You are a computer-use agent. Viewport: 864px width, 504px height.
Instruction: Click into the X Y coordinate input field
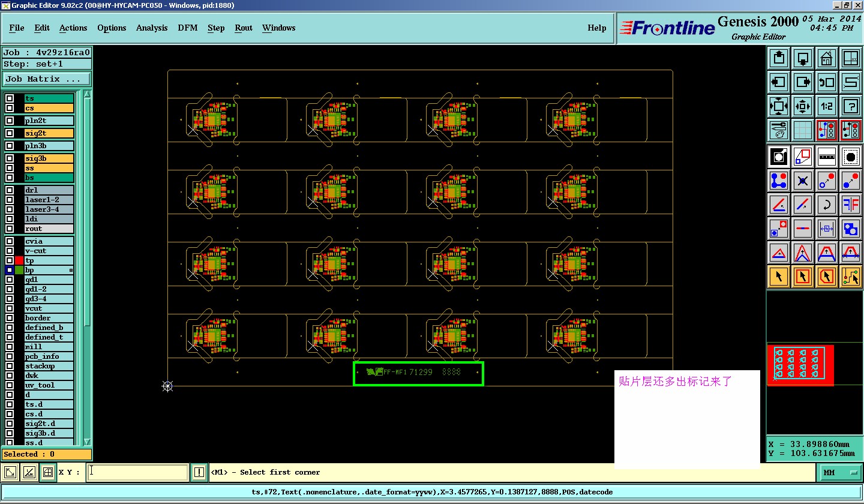tap(138, 472)
